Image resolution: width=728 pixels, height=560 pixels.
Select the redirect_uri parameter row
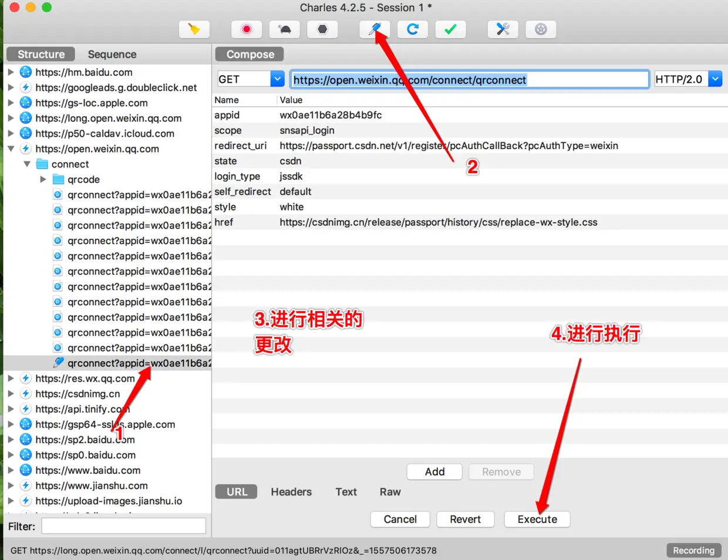(x=470, y=146)
